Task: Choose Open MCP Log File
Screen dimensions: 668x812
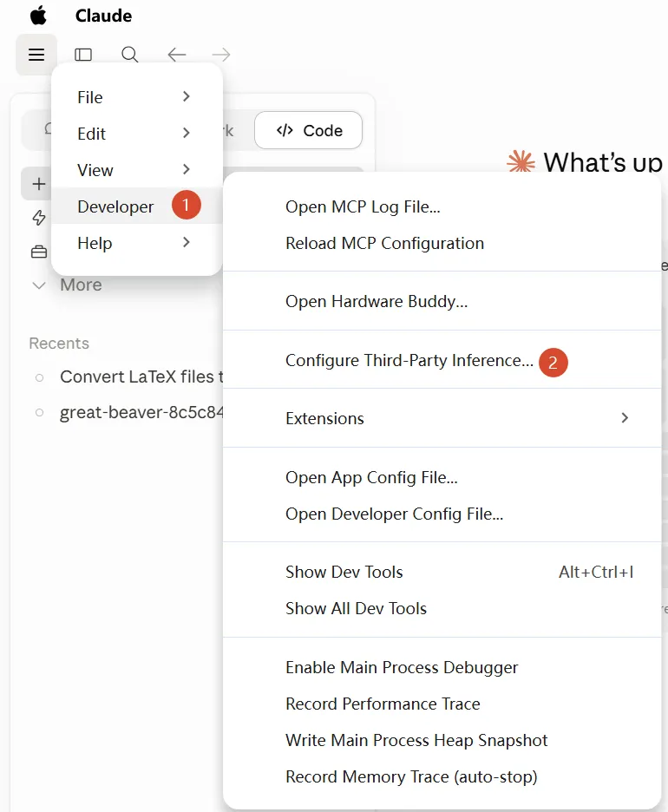Action: tap(442, 206)
